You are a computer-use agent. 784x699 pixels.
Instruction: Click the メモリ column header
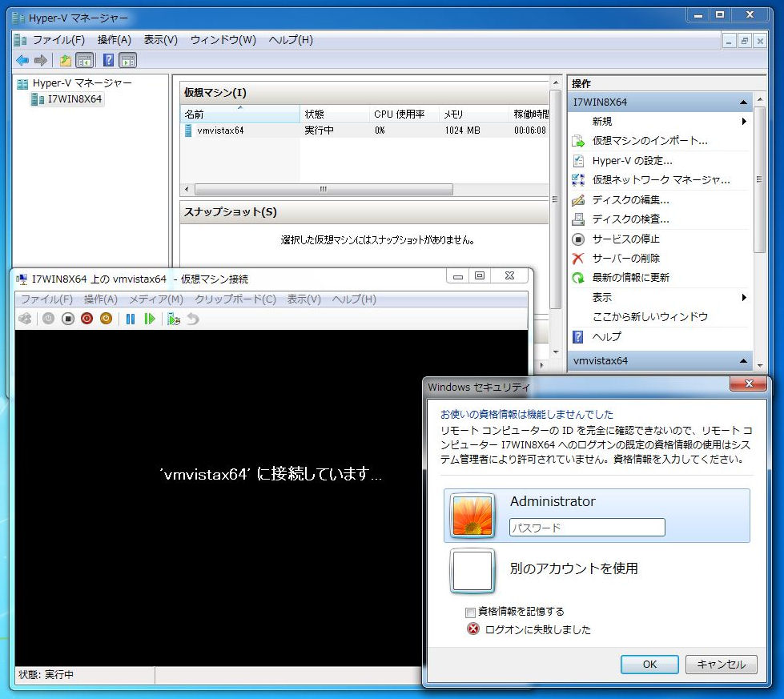[475, 114]
